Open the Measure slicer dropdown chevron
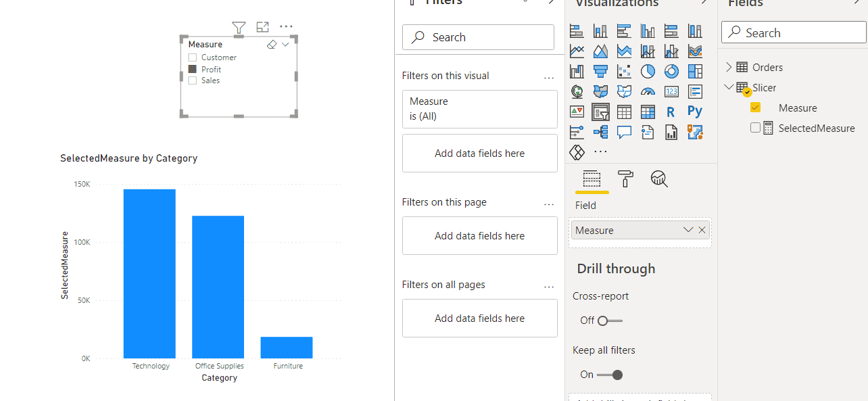The image size is (868, 401). [285, 45]
